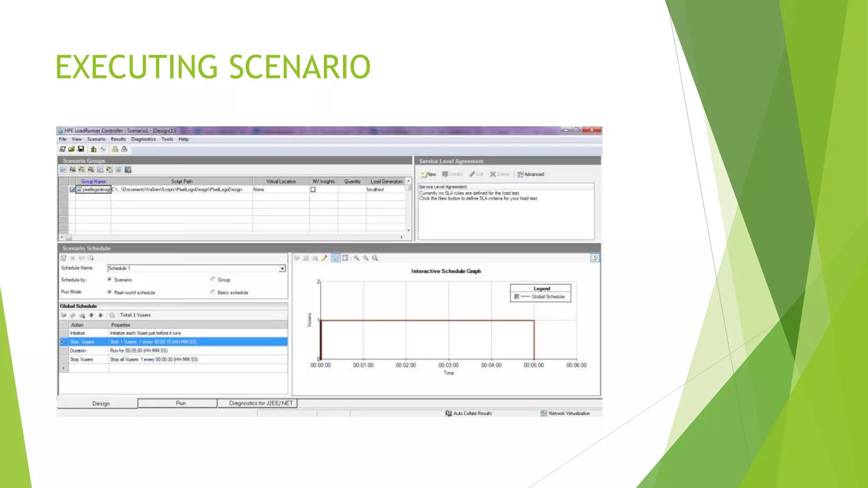Click the Load Generators toolbar icon
The height and width of the screenshot is (488, 868).
tap(93, 149)
